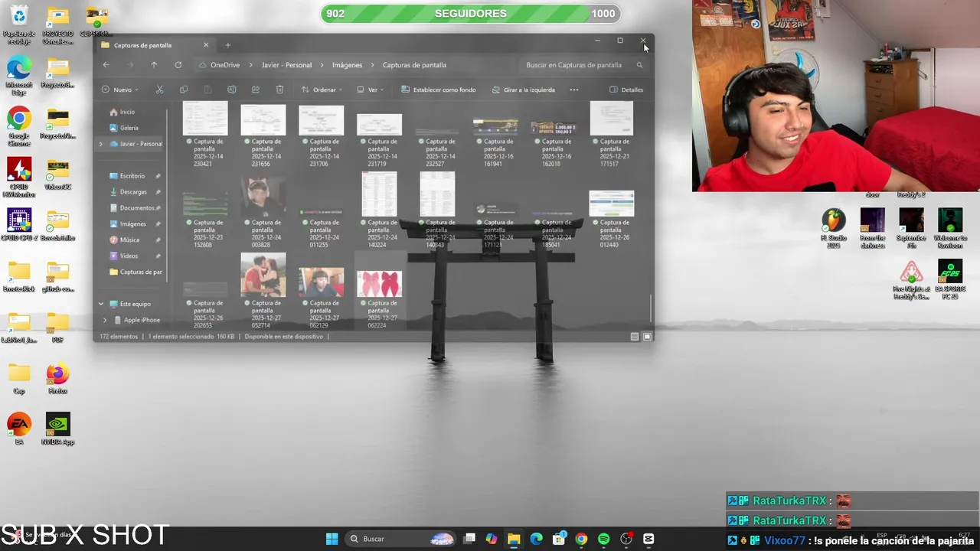Go up one folder with up arrow

pyautogui.click(x=154, y=65)
